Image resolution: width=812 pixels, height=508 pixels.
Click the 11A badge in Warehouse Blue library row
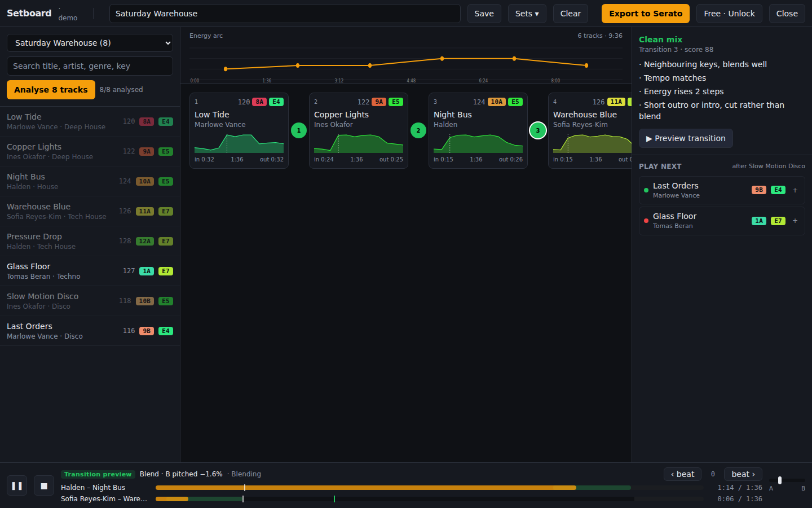(x=145, y=211)
